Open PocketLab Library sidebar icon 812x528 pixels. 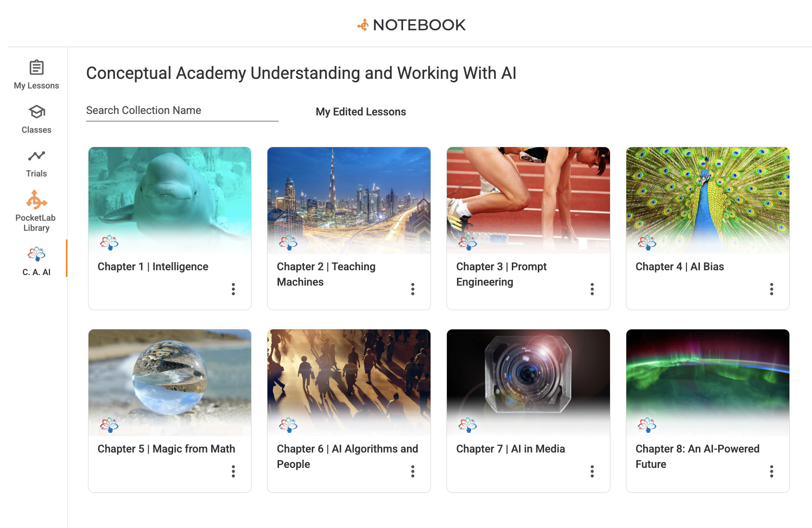pos(37,200)
